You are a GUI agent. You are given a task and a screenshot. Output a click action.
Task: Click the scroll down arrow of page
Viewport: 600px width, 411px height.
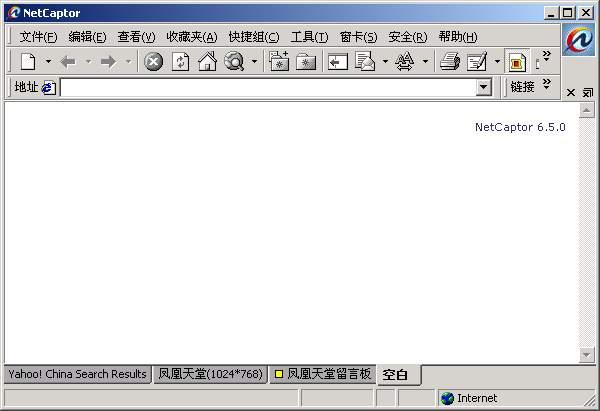click(x=587, y=354)
